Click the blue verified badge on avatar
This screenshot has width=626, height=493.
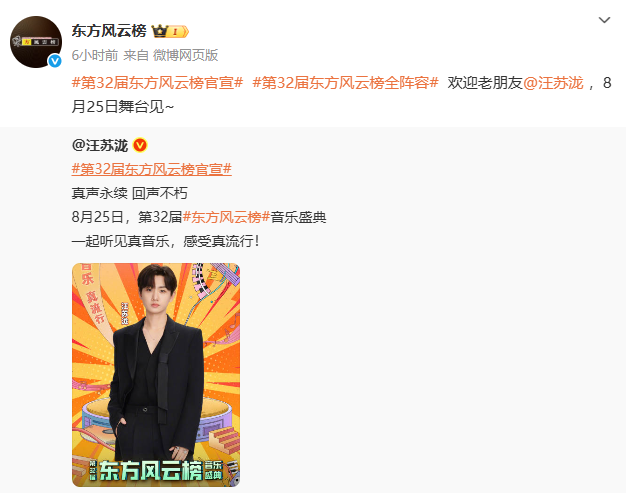(55, 61)
